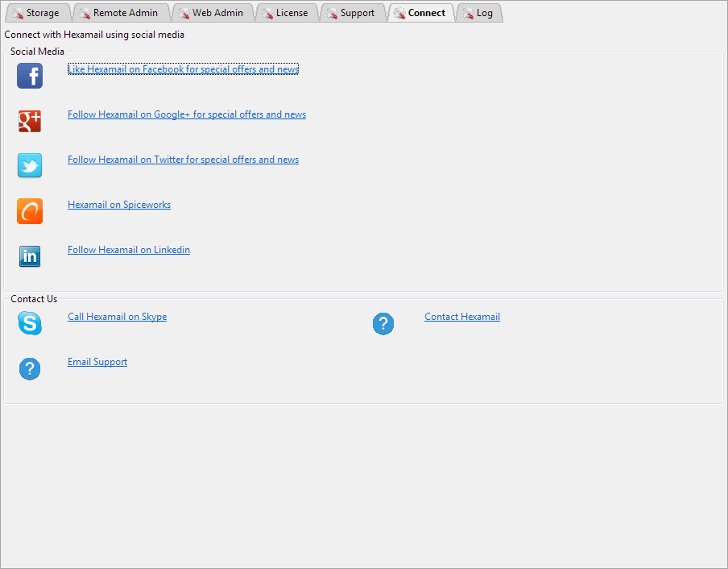This screenshot has height=569, width=728.
Task: Click the LinkedIn logo icon
Action: point(30,256)
